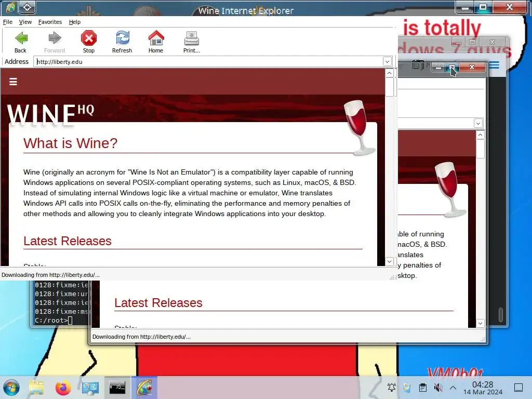Open the clipboard tray icon
The height and width of the screenshot is (399, 532).
423,387
